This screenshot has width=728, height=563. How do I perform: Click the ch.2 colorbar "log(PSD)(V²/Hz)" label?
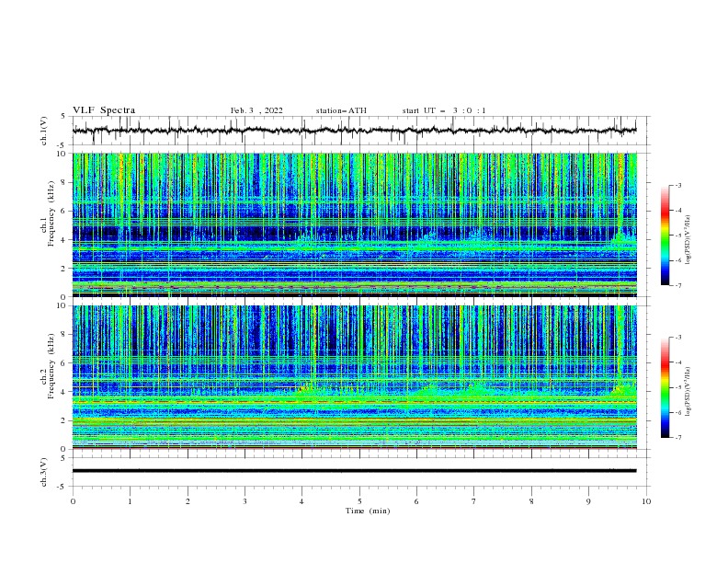(x=688, y=391)
